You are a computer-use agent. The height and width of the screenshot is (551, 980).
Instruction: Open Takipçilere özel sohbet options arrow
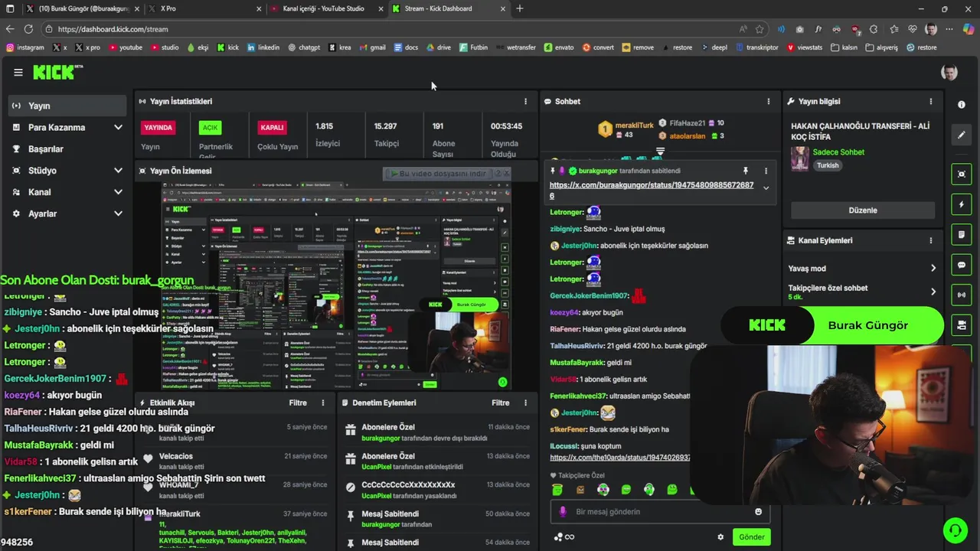(x=933, y=292)
